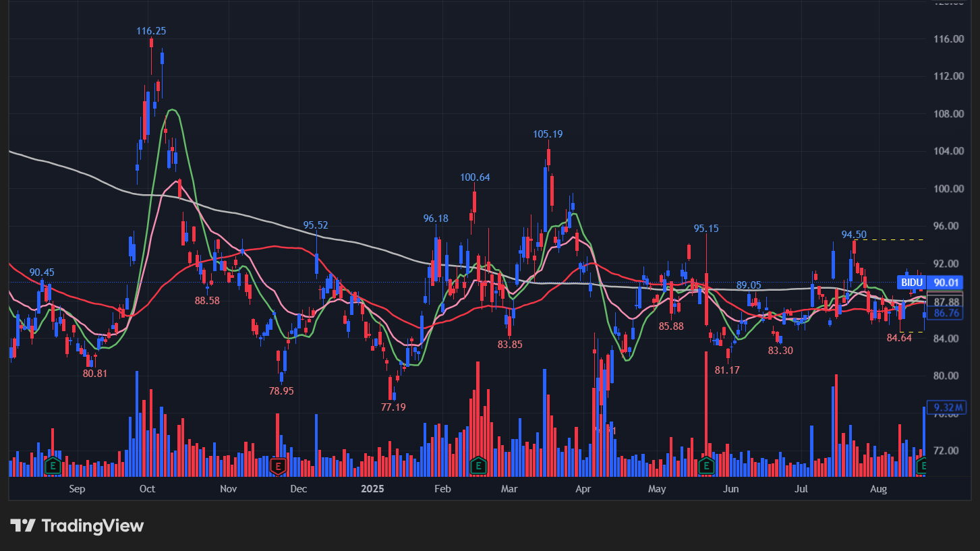Click the Sep label on the time axis
Screen dimensions: 980x551
click(77, 489)
